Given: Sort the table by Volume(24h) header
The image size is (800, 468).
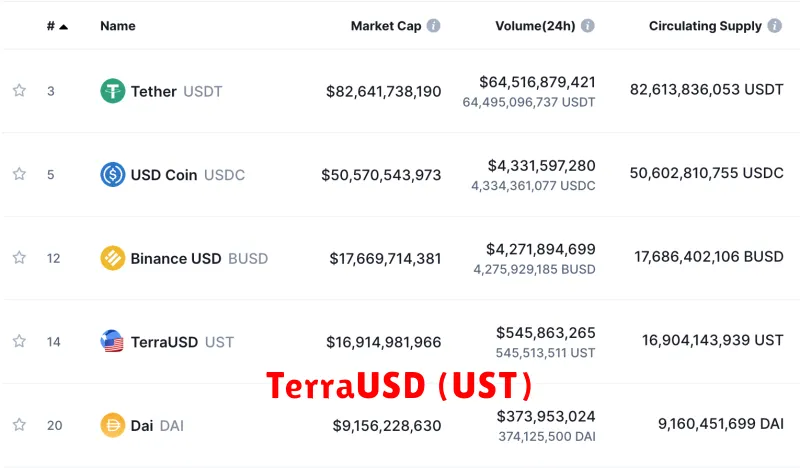Looking at the screenshot, I should click(535, 26).
